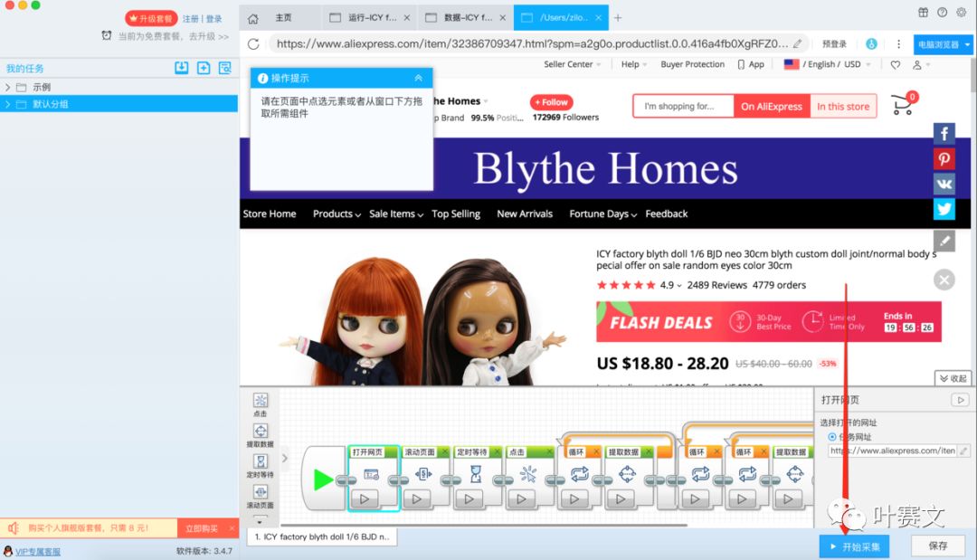Image resolution: width=977 pixels, height=560 pixels.
Task: Click the play icon in 打开网页 panel header
Action: (960, 400)
